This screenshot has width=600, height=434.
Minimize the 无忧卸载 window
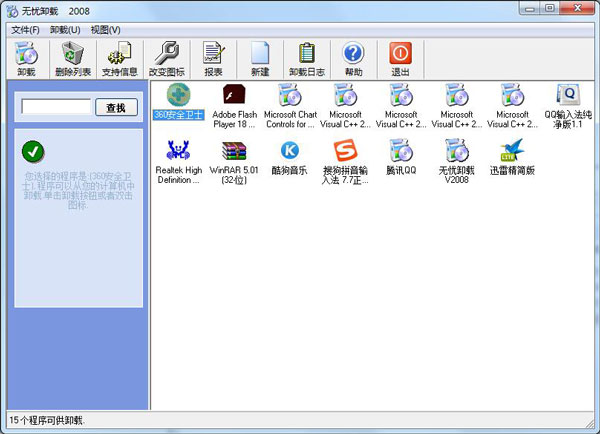pos(530,8)
